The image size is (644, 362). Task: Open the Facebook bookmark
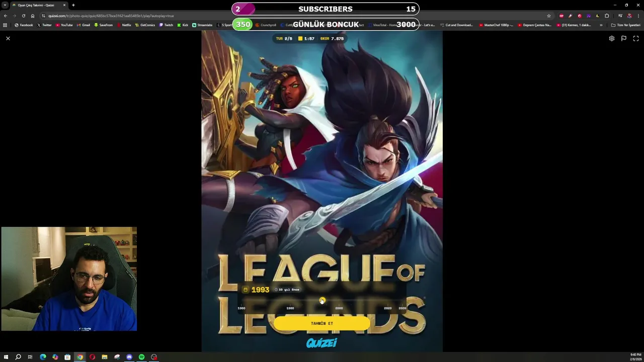click(24, 25)
